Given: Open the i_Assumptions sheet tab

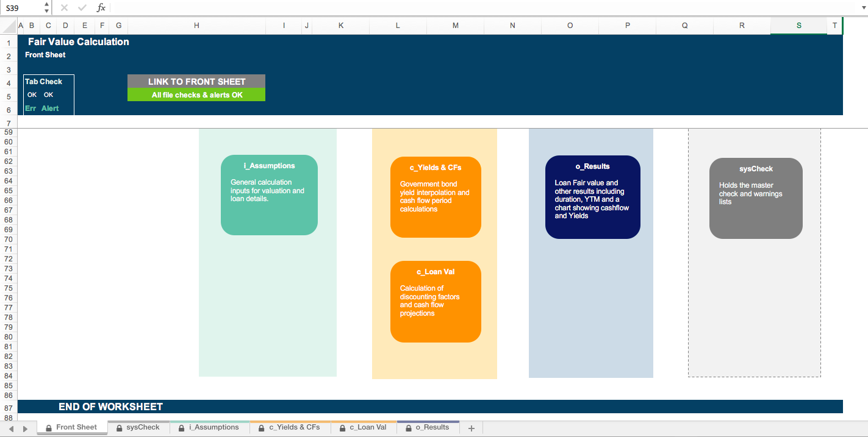Looking at the screenshot, I should (209, 427).
